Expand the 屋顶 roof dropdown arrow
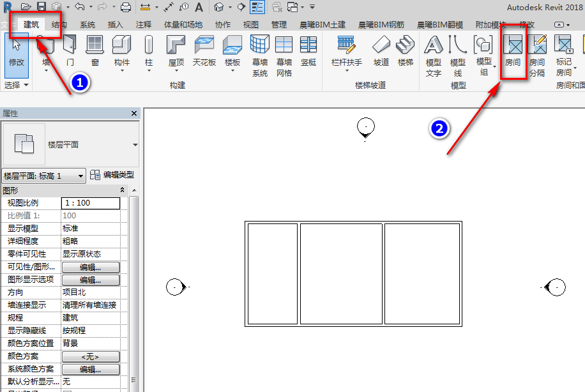This screenshot has height=392, width=585. (x=176, y=71)
